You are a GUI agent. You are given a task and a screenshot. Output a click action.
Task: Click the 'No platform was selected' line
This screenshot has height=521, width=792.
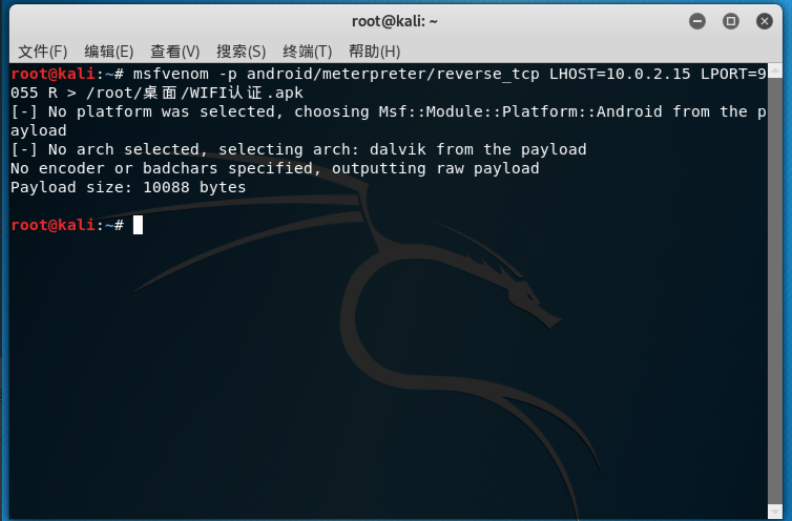pyautogui.click(x=388, y=121)
